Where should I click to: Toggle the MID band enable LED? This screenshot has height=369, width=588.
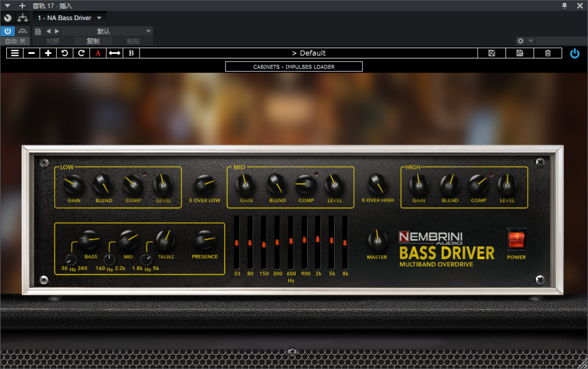[316, 174]
